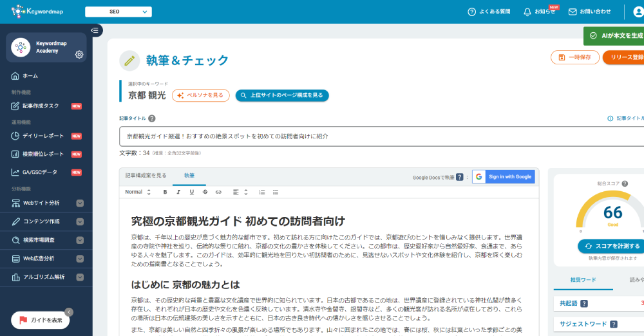
Task: Click the Keywordmap logo
Action: 37,12
